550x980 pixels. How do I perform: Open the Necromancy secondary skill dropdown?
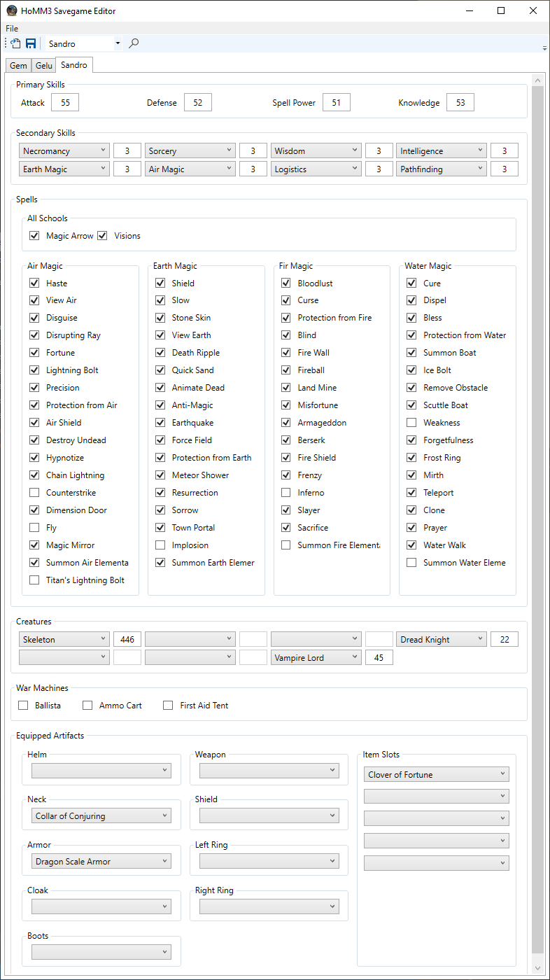pos(64,150)
